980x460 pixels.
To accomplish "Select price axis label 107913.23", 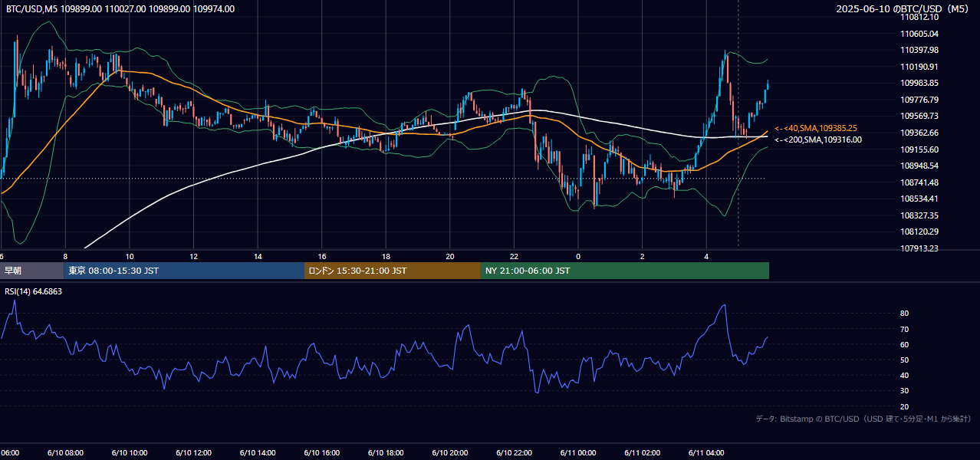I will click(x=919, y=248).
